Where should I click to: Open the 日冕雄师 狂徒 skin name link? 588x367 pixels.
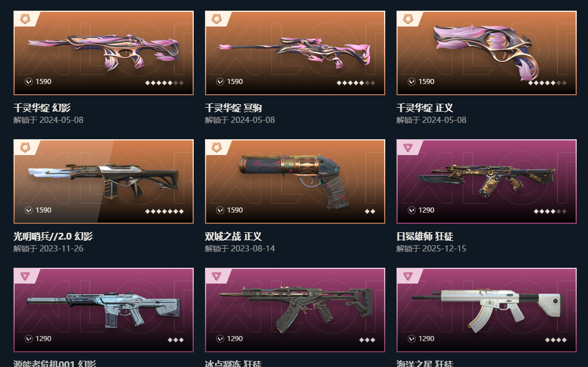click(425, 236)
